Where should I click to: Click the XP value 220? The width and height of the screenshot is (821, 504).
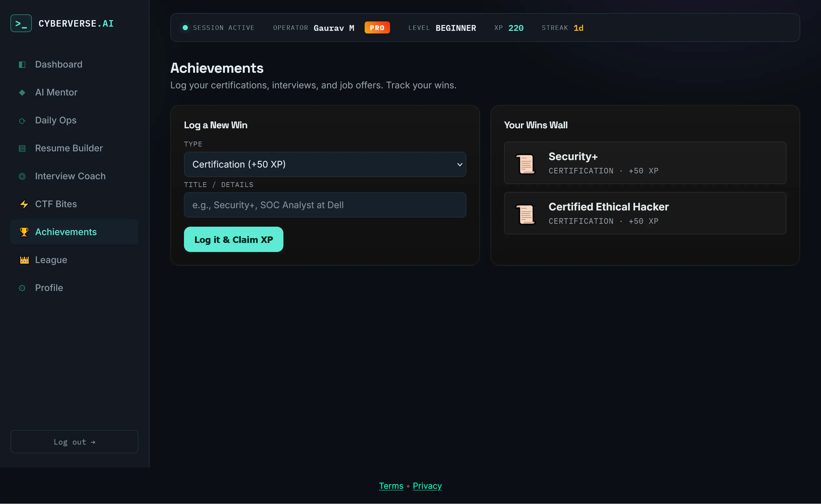(x=516, y=28)
